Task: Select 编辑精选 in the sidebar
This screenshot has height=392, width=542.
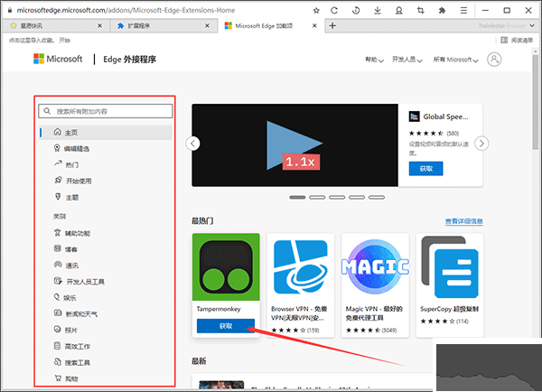Action: tap(77, 148)
